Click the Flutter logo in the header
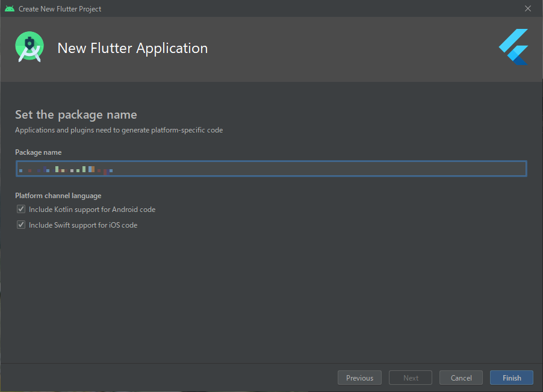Image resolution: width=543 pixels, height=392 pixels. point(514,47)
